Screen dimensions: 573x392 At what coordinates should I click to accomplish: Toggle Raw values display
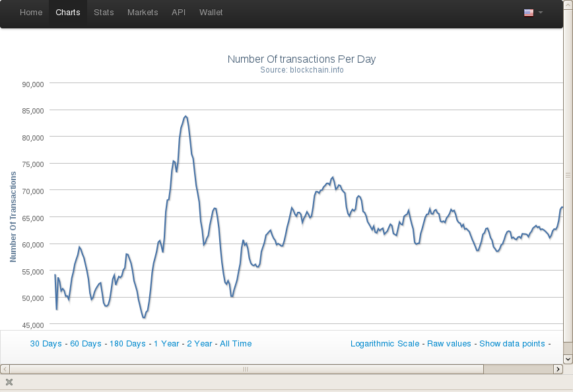449,344
